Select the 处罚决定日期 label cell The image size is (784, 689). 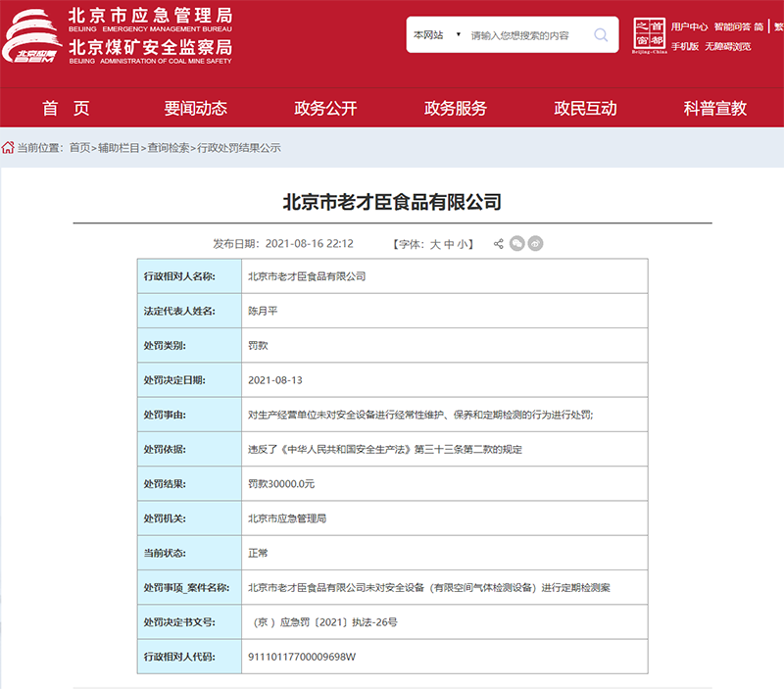pos(189,380)
